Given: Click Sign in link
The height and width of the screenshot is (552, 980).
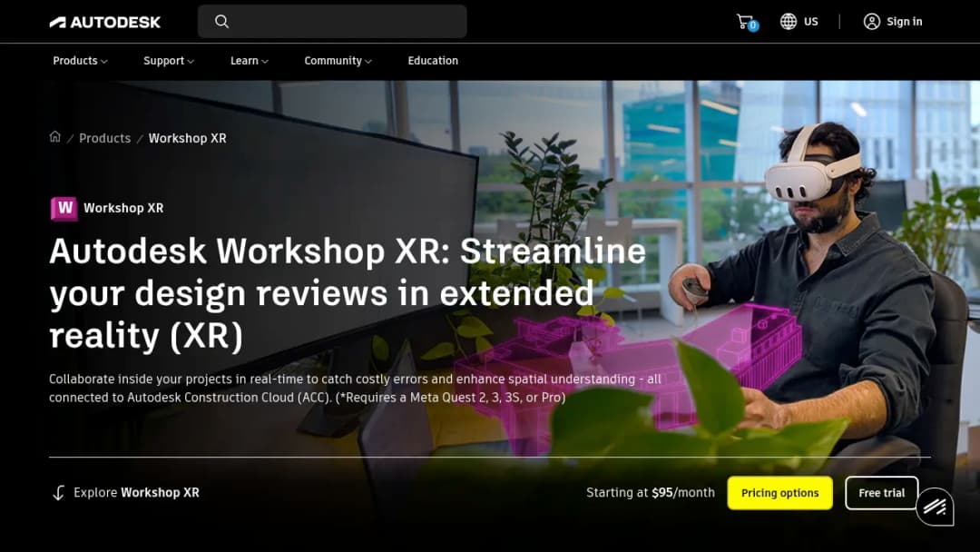Looking at the screenshot, I should pyautogui.click(x=905, y=21).
